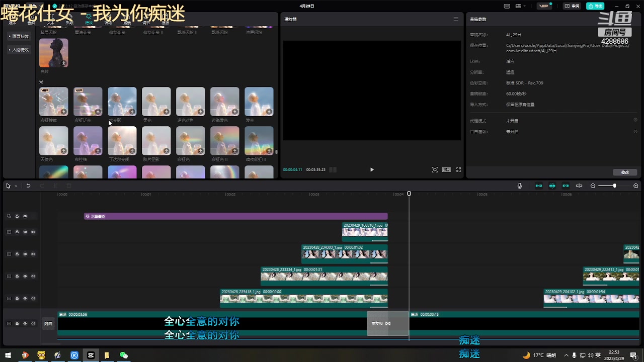
Task: Click the VIP badge in title bar
Action: point(544,6)
